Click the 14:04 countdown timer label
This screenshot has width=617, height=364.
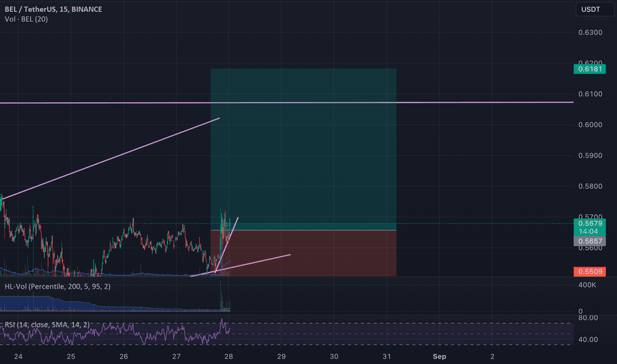coord(589,232)
